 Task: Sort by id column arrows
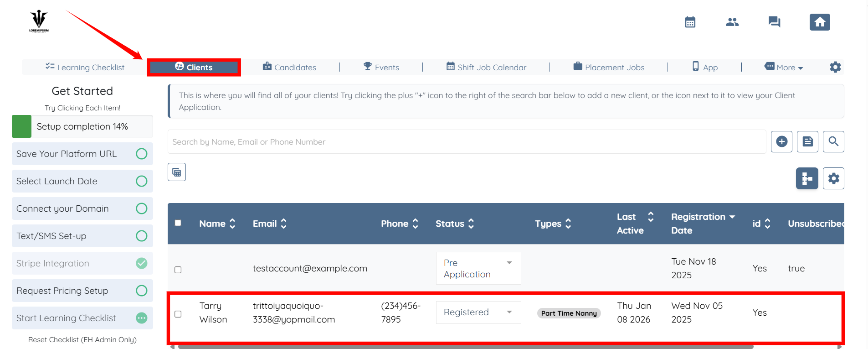pos(767,224)
